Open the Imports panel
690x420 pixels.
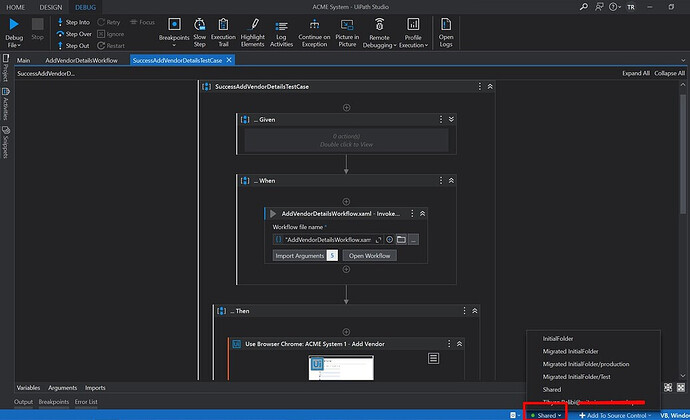pyautogui.click(x=95, y=388)
